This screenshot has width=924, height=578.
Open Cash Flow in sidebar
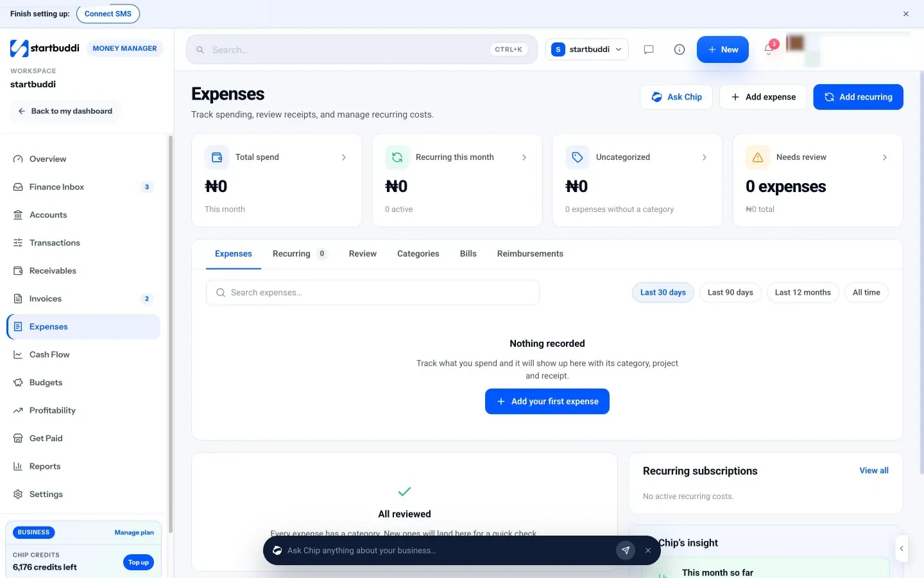click(83, 355)
